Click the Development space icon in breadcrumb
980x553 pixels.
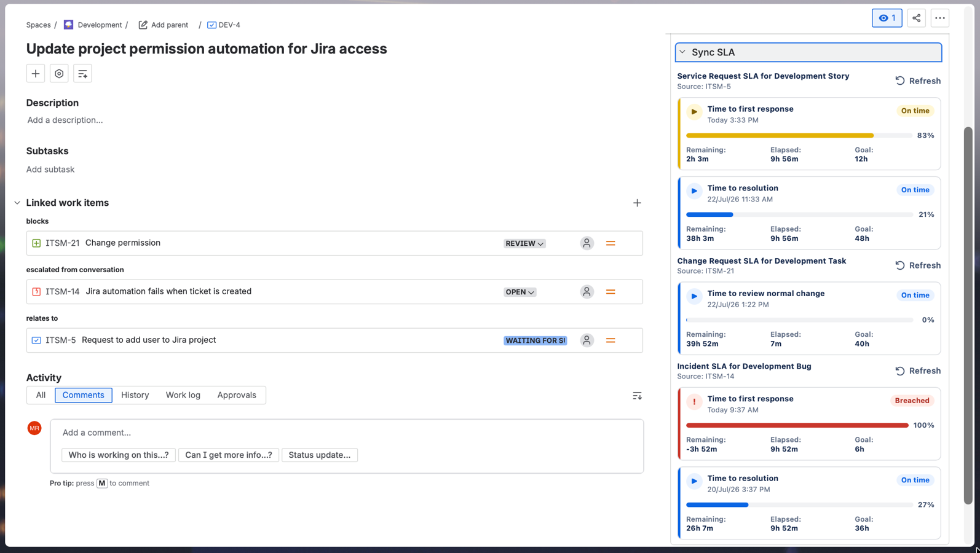68,25
